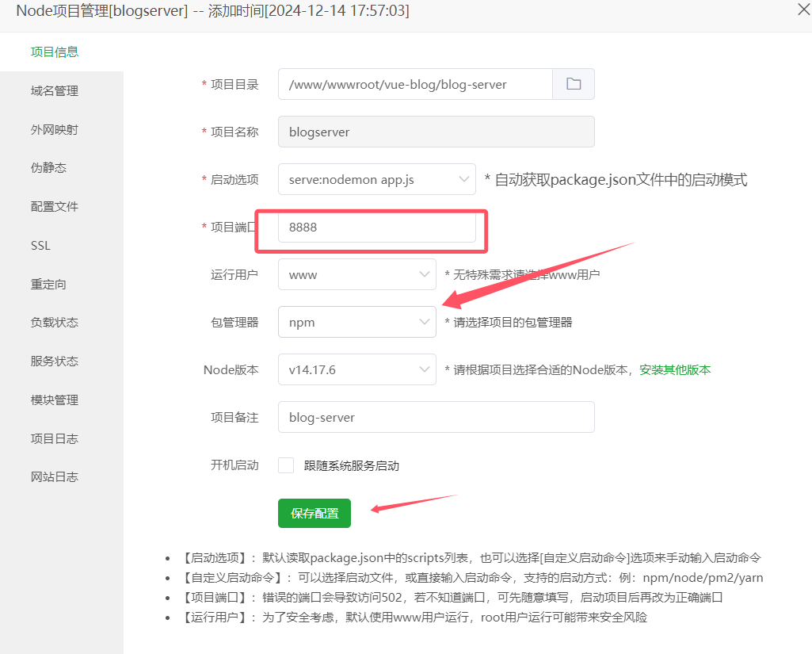Viewport: 812px width, 654px height.
Task: Click the project remark blog-server field
Action: click(436, 417)
